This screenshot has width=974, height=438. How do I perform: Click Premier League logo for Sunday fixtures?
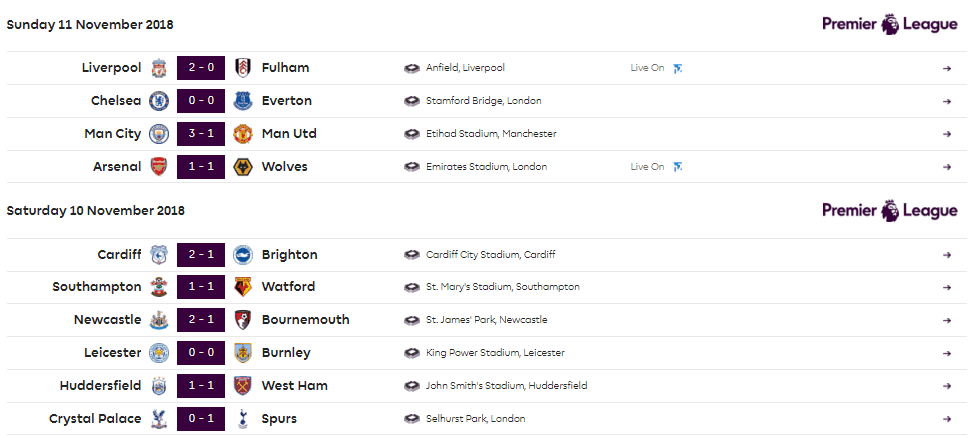point(890,25)
